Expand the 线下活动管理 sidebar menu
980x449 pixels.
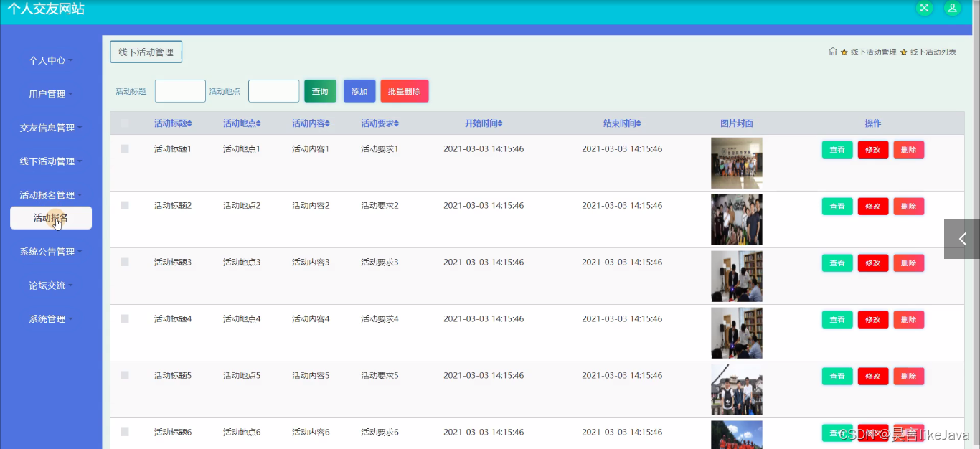click(x=51, y=161)
